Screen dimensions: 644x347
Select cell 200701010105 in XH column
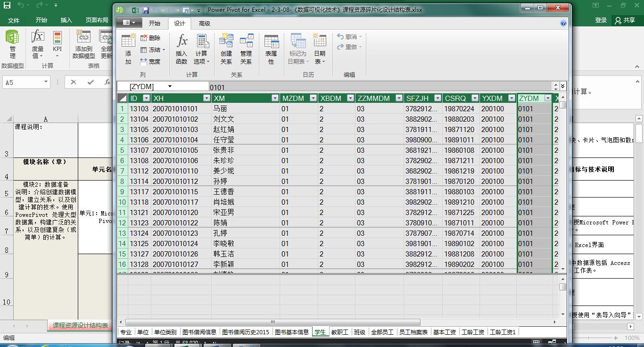(181, 150)
